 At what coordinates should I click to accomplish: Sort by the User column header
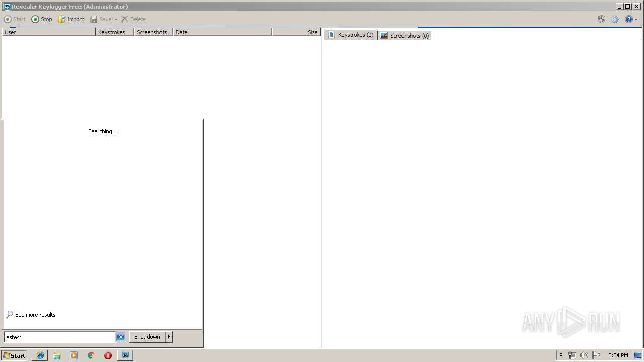click(49, 32)
